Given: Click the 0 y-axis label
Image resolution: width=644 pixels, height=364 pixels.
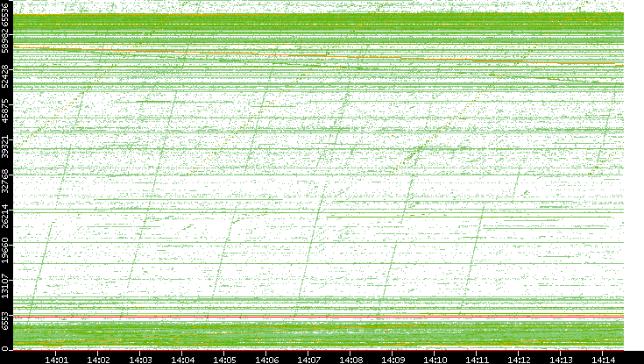Looking at the screenshot, I should 4,349.
